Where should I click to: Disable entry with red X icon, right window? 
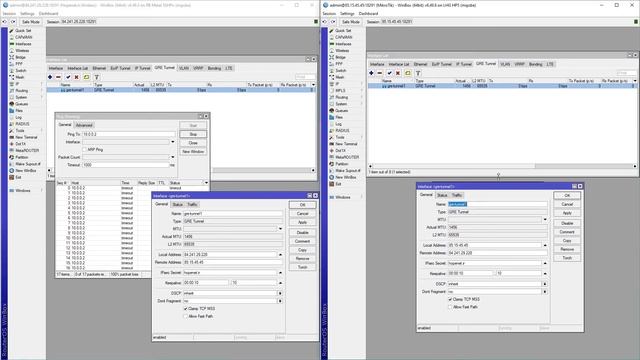point(398,73)
